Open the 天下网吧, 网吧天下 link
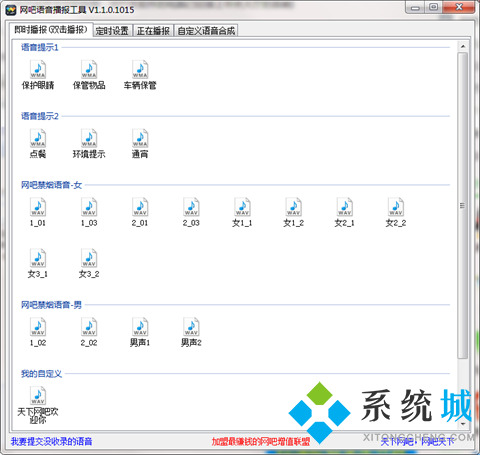 coord(417,442)
